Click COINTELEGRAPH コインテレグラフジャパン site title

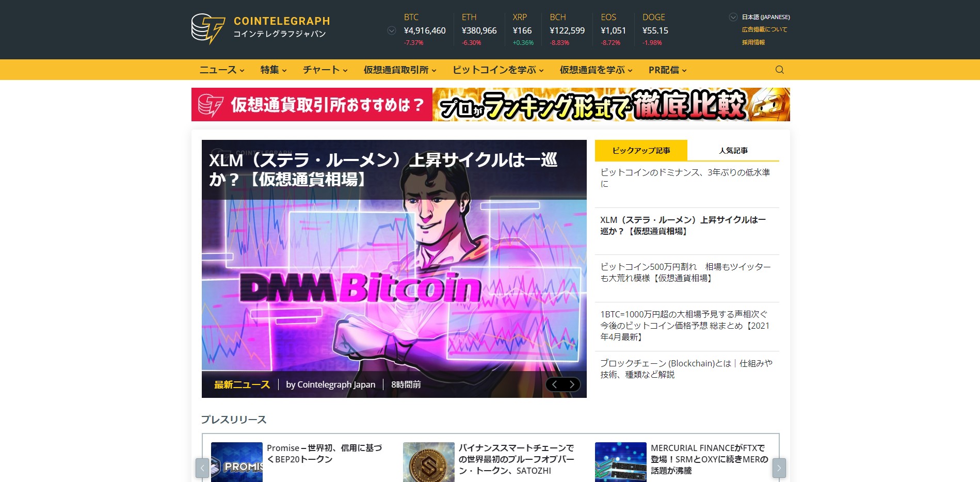281,27
